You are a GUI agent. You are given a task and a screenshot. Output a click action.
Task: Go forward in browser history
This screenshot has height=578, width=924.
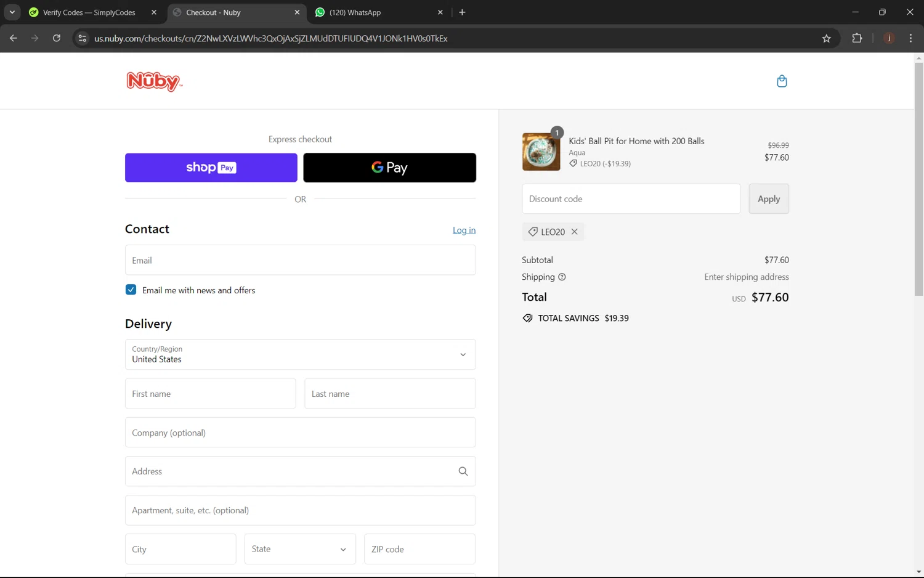[35, 38]
